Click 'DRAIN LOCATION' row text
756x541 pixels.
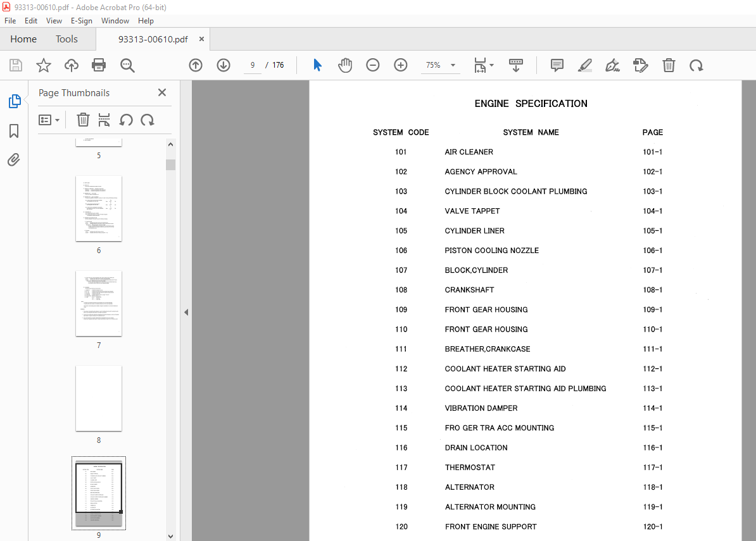tap(476, 447)
